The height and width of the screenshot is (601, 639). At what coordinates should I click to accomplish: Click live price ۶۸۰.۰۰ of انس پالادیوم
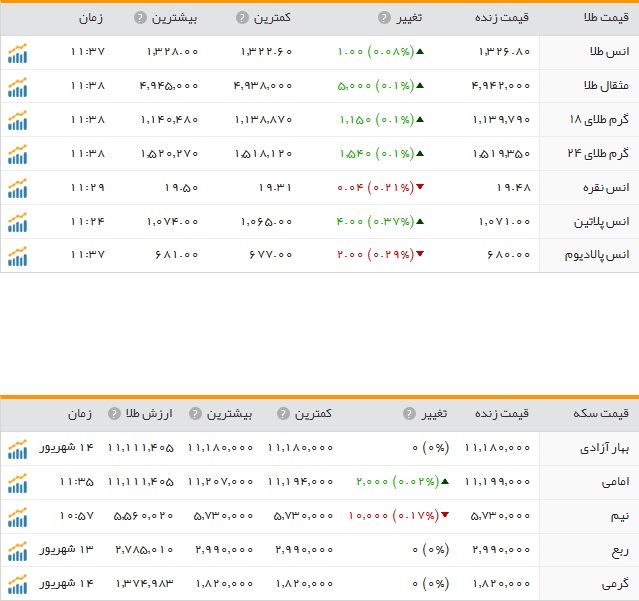pos(509,255)
